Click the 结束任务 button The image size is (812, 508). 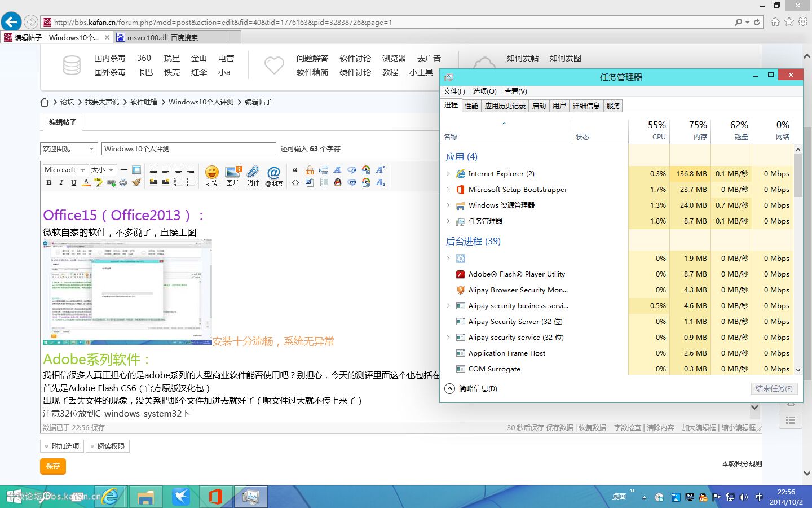[x=774, y=388]
